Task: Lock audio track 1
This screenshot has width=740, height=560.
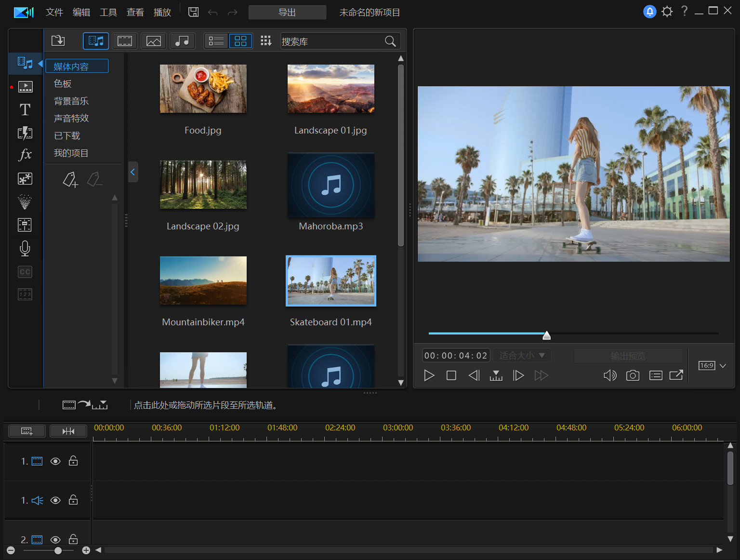Action: pos(73,500)
